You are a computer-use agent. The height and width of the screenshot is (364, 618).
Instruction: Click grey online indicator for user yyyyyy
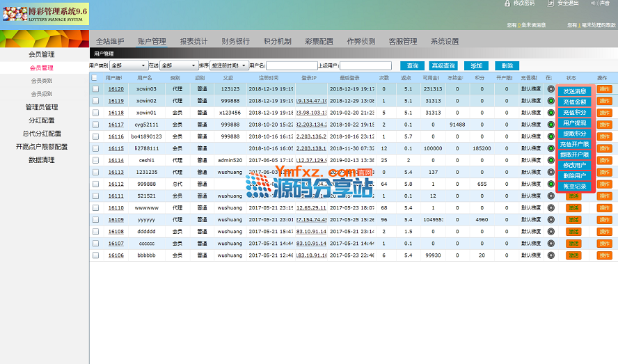[551, 219]
